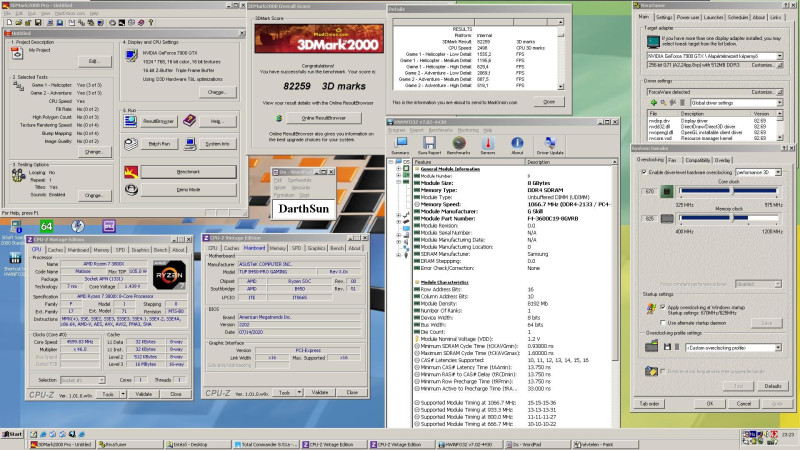The image size is (800, 450).
Task: Click Validate button in left CPU-Z window
Action: click(143, 394)
